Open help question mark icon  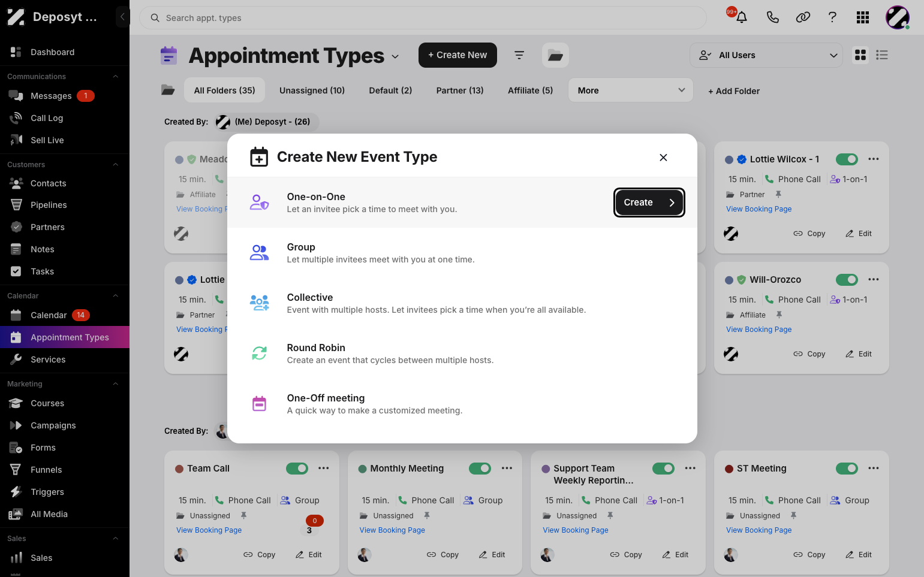tap(832, 17)
